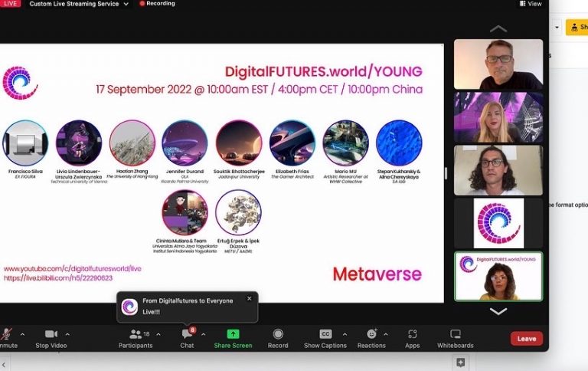Click 'Metaverse' heading on slide

[x=377, y=274]
